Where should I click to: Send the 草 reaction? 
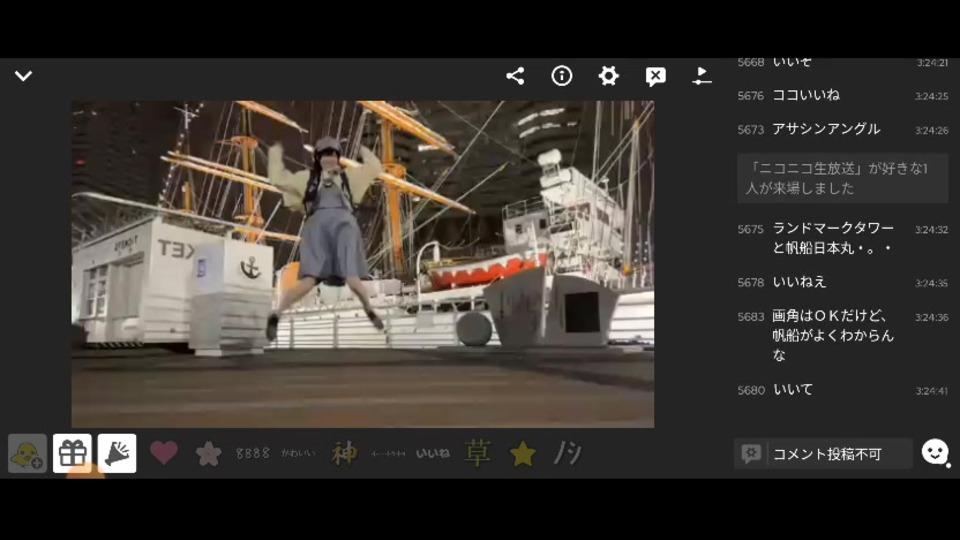478,454
